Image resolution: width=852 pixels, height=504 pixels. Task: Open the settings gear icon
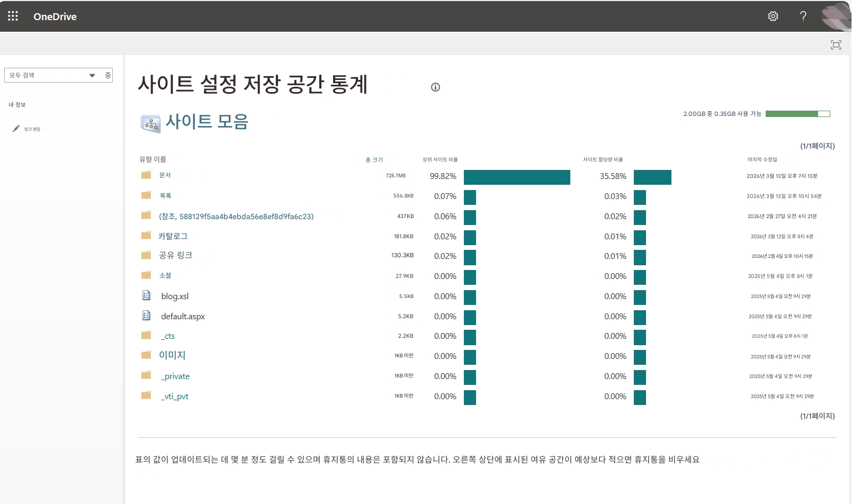pyautogui.click(x=773, y=16)
